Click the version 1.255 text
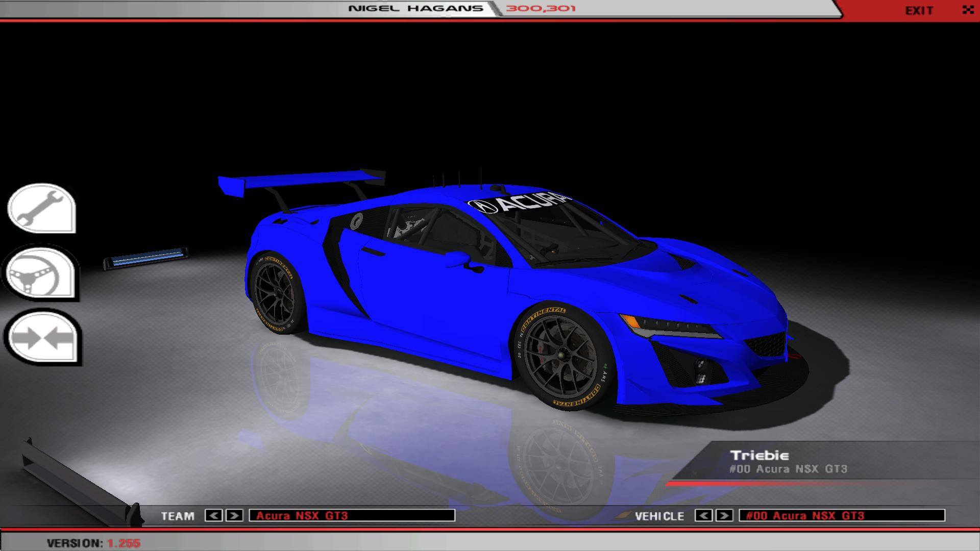This screenshot has height=551, width=980. [93, 543]
